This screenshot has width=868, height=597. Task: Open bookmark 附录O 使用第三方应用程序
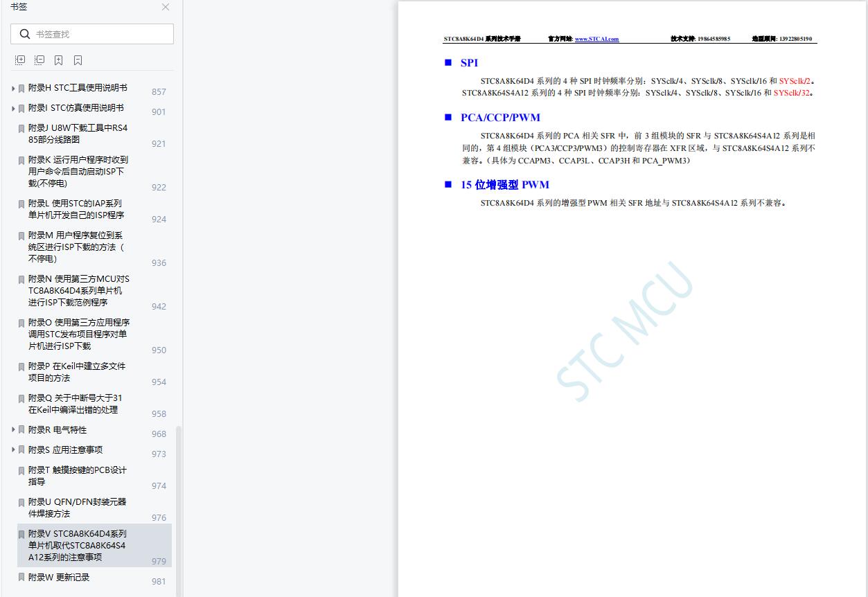(79, 334)
